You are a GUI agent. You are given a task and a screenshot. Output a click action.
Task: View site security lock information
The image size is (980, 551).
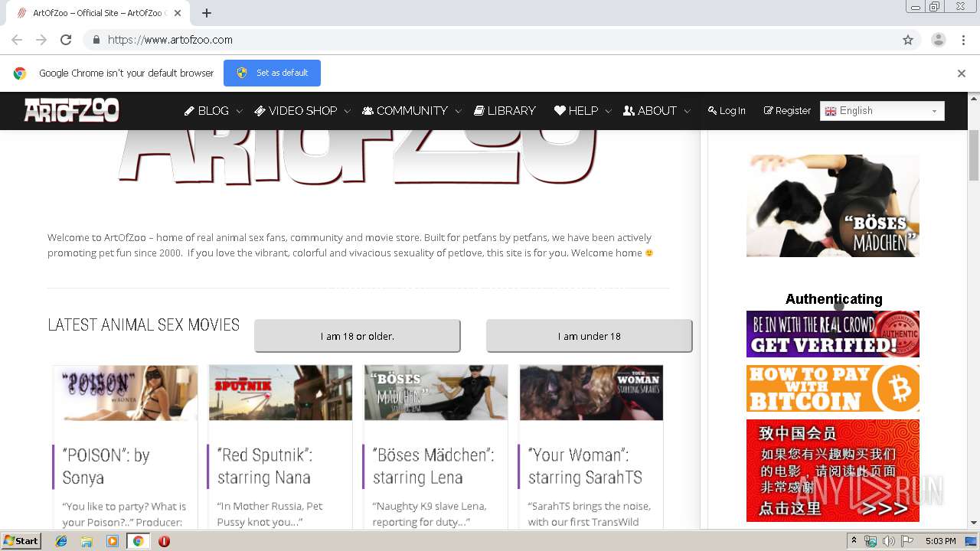[x=96, y=40]
